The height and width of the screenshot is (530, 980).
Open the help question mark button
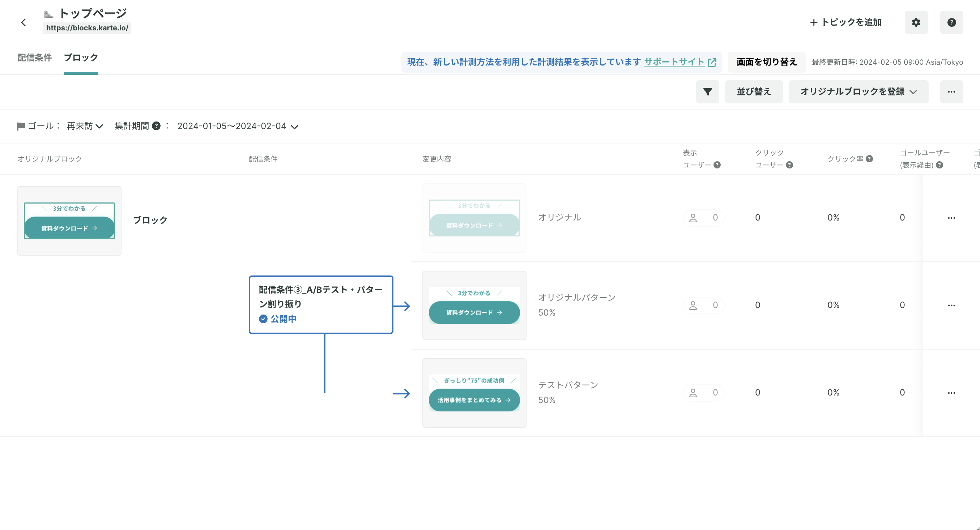click(951, 22)
